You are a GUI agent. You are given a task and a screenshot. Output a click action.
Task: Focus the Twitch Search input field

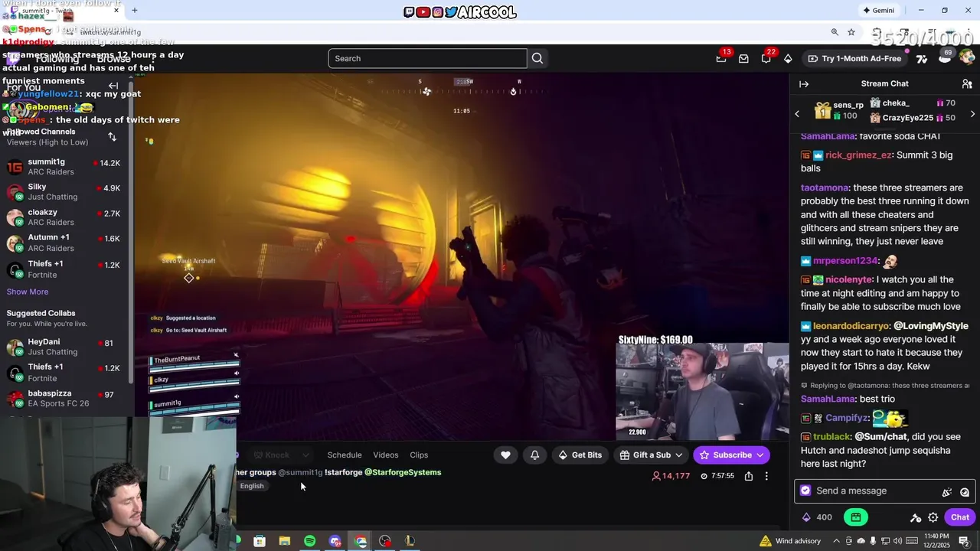click(x=427, y=58)
